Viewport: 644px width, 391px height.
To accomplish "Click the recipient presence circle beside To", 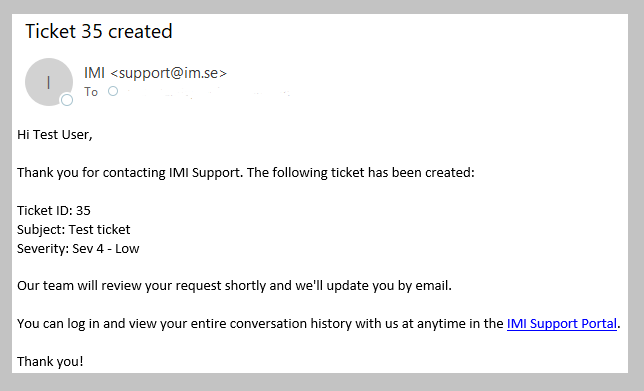I will [113, 91].
